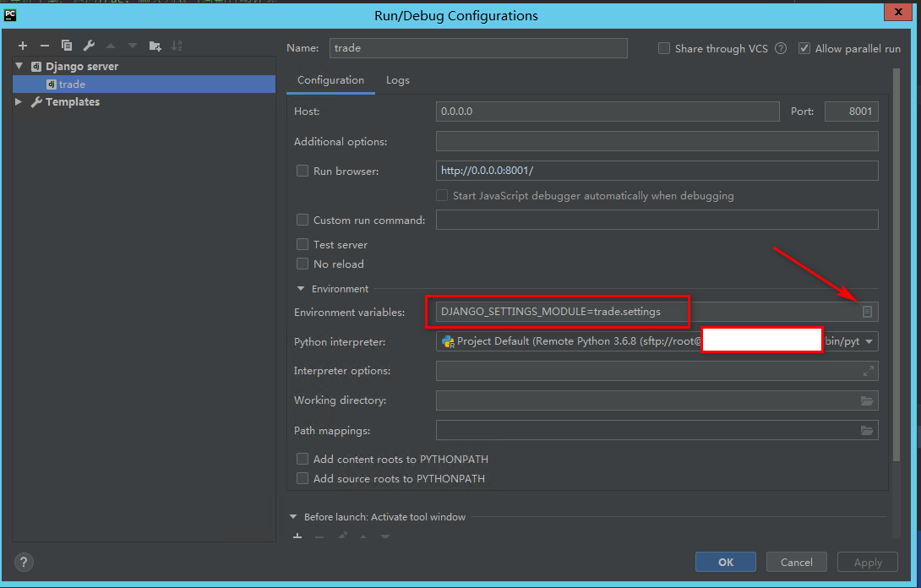
Task: Select the trade configuration in tree
Action: [x=72, y=84]
